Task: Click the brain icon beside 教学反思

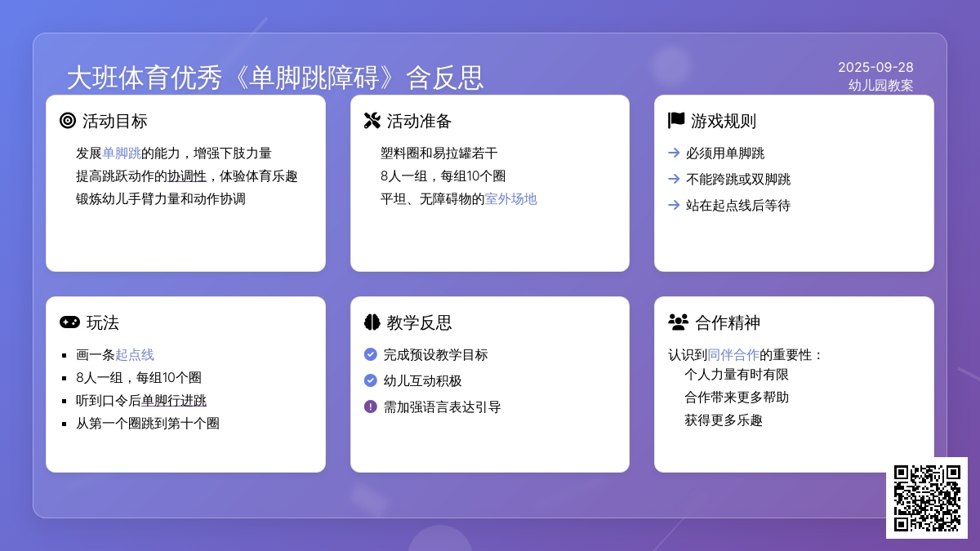Action: [x=372, y=322]
